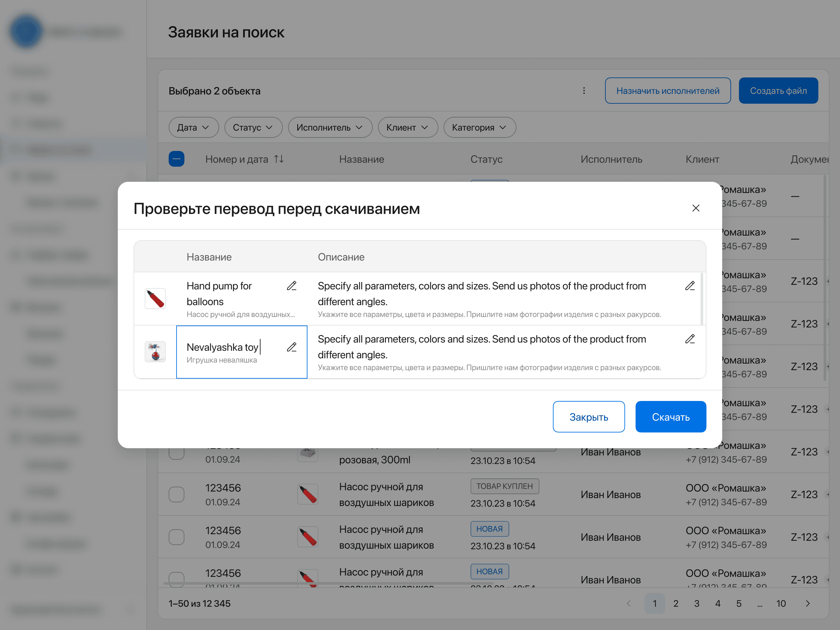840x630 pixels.
Task: Click the Скачать button
Action: tap(670, 417)
